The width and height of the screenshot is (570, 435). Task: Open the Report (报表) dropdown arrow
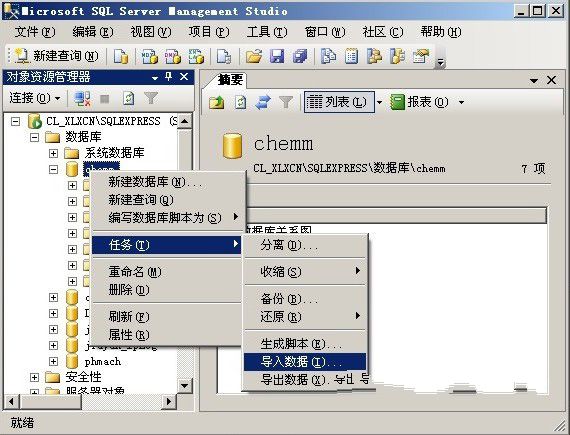[x=461, y=102]
